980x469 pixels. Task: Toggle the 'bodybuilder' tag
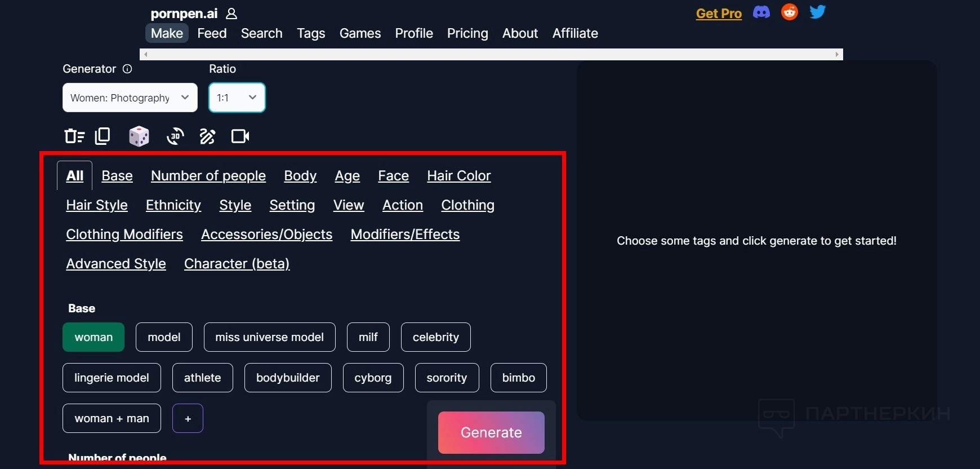point(288,378)
